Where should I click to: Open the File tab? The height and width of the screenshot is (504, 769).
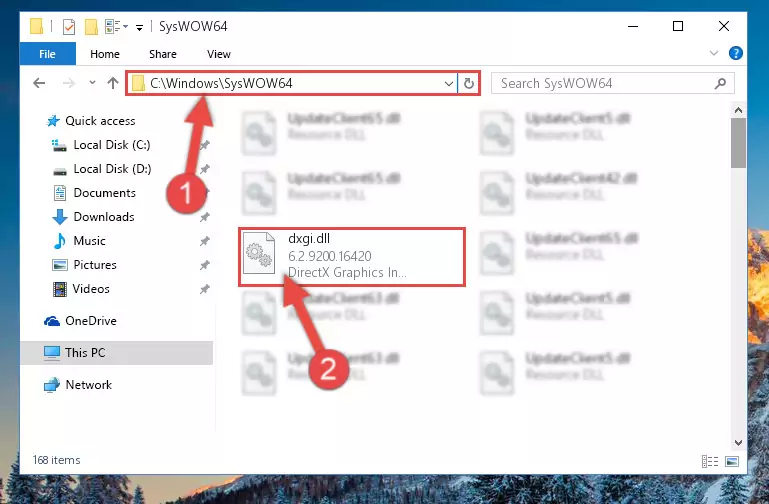48,54
